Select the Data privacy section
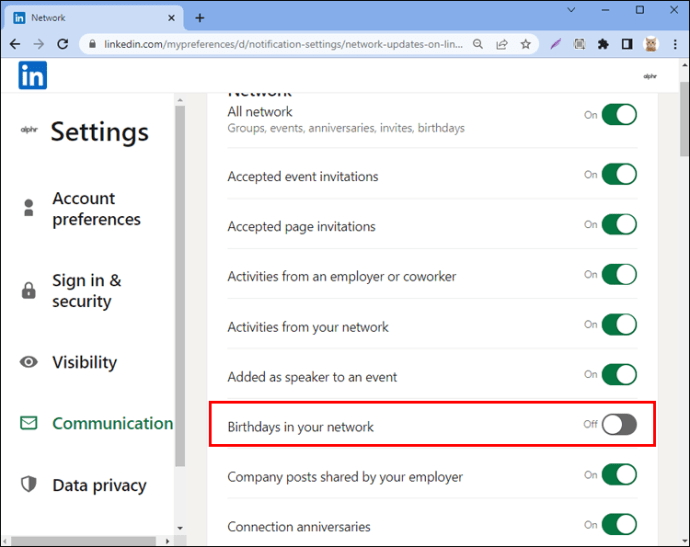 point(99,485)
